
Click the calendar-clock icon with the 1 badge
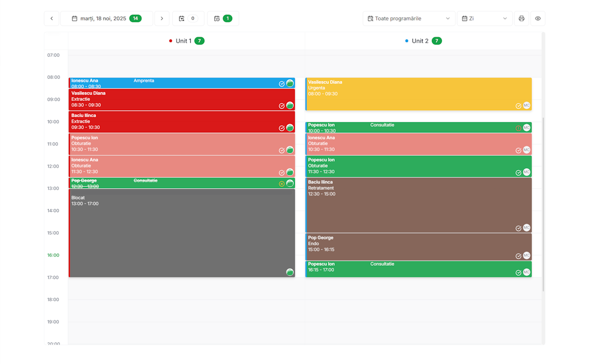[x=223, y=18]
